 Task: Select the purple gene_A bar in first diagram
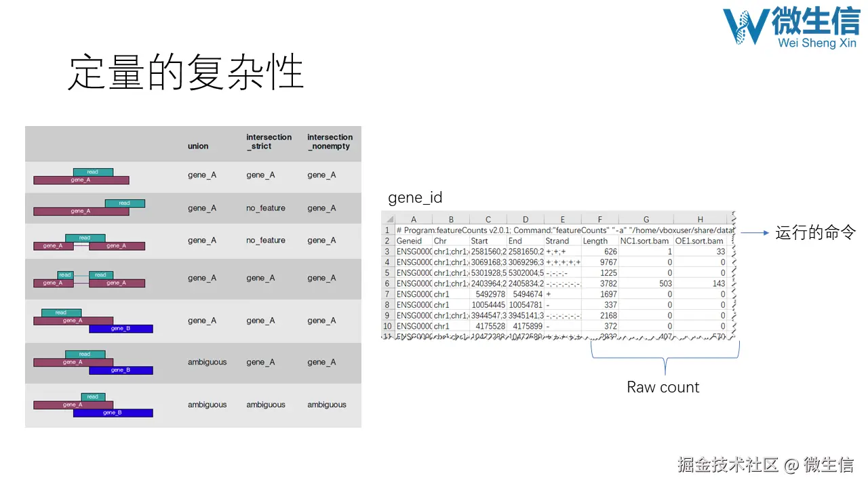[x=81, y=180]
